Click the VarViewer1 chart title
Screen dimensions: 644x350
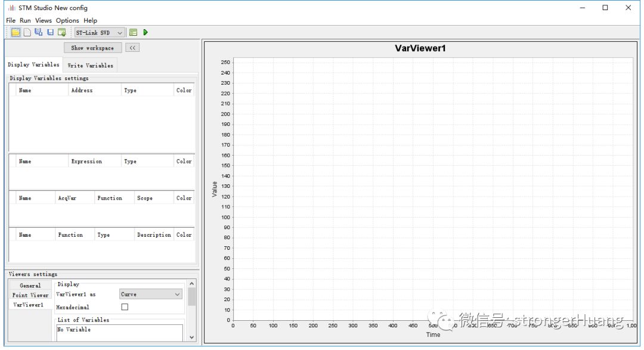tap(420, 48)
